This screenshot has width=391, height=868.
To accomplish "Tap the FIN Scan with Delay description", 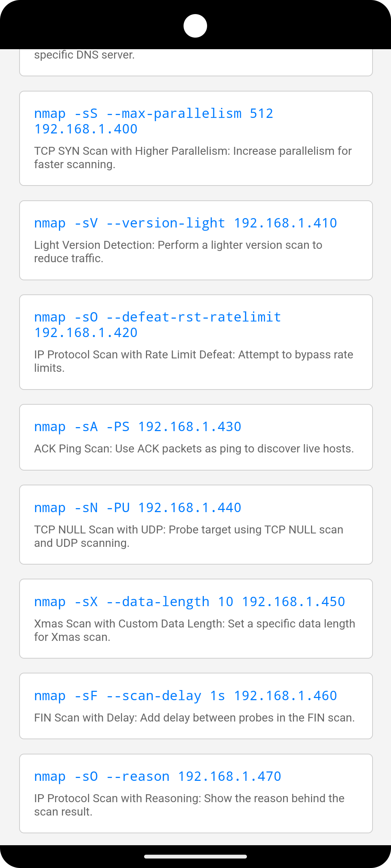I will click(x=194, y=718).
